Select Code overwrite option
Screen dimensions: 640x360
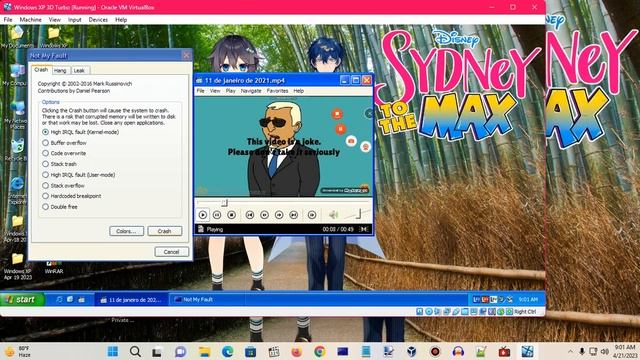pyautogui.click(x=64, y=153)
